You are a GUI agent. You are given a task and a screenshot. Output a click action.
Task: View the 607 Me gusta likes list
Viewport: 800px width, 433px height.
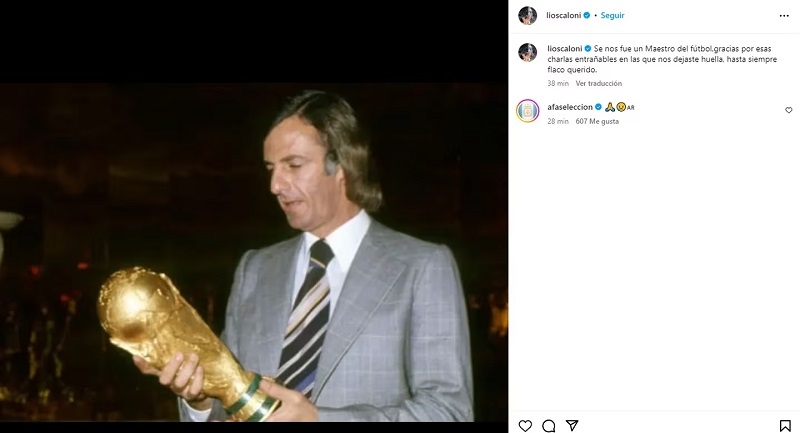point(597,121)
